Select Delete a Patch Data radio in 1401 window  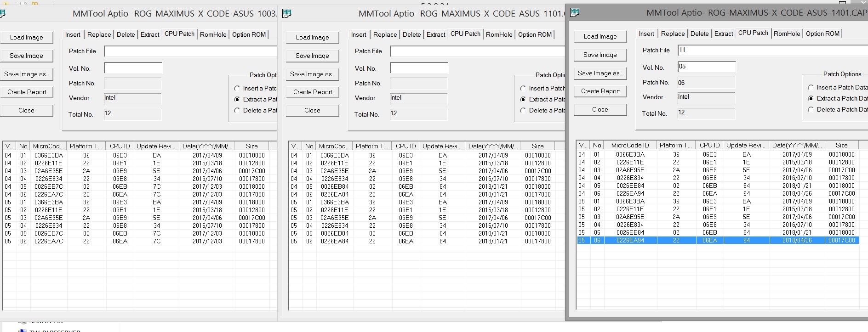[811, 109]
